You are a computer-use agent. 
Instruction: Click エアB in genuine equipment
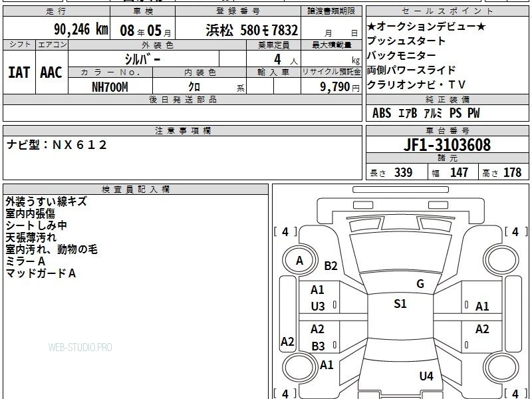click(408, 113)
